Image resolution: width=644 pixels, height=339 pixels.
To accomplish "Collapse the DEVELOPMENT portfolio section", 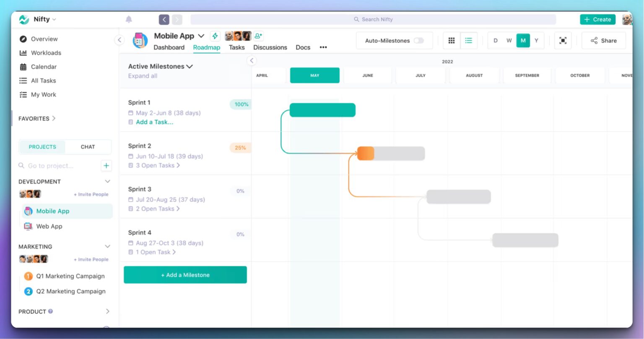I will coord(107,181).
